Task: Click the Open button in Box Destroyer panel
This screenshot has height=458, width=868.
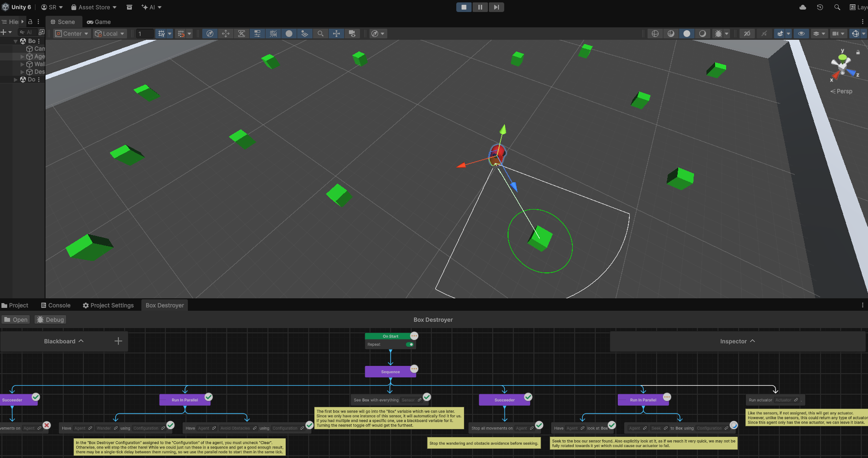Action: 15,319
